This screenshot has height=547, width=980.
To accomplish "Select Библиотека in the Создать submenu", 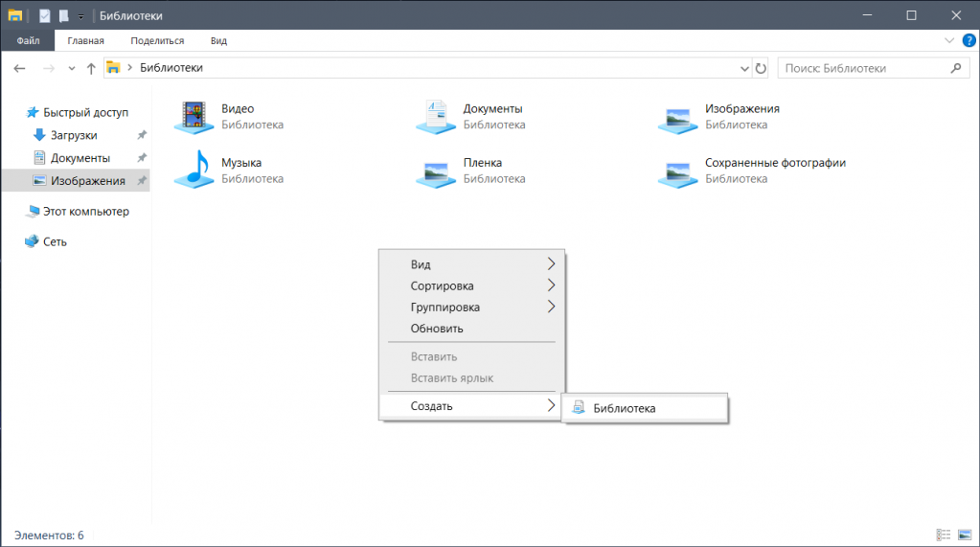I will tap(624, 408).
